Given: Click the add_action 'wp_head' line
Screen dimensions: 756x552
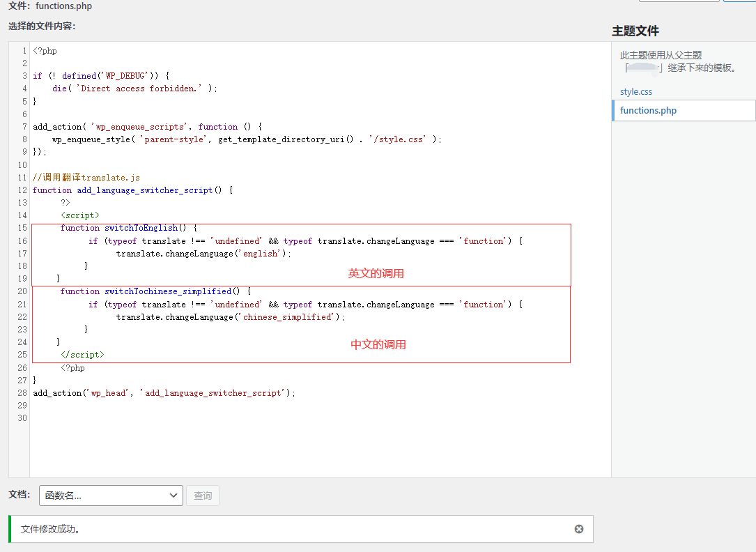Looking at the screenshot, I should click(164, 393).
